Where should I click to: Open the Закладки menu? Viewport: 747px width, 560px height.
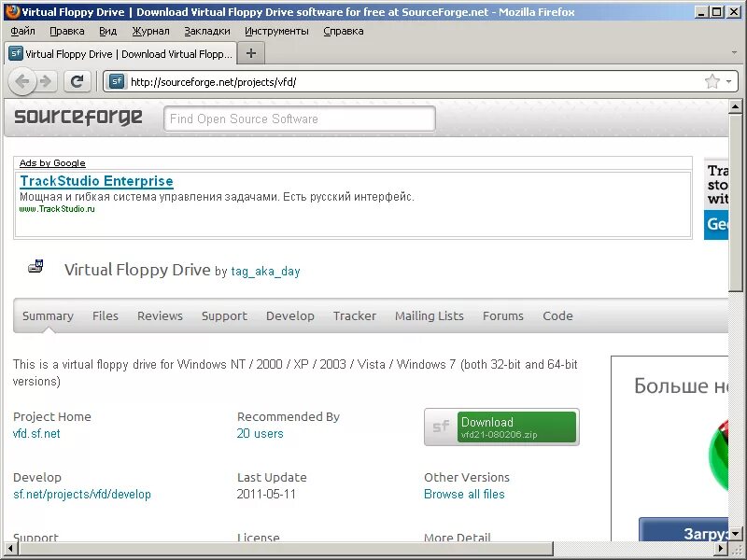206,31
